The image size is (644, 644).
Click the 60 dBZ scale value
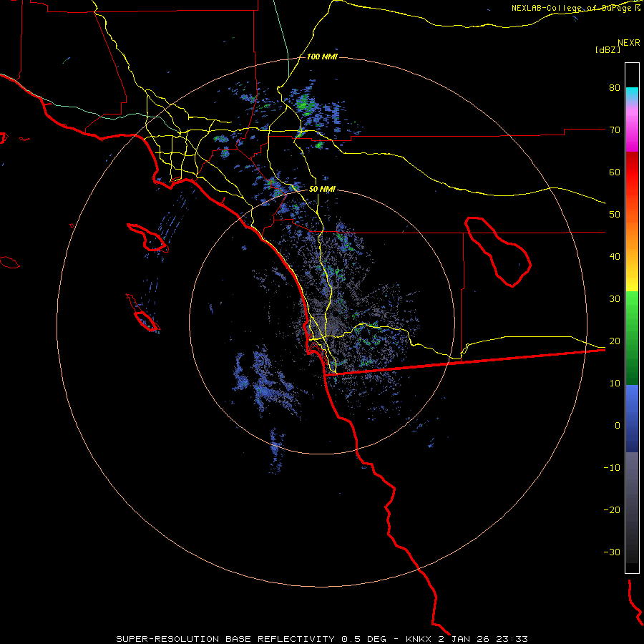click(x=615, y=172)
